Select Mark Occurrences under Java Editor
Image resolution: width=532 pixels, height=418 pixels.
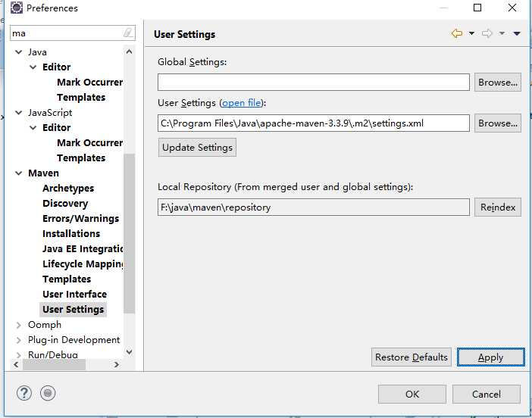pos(89,83)
